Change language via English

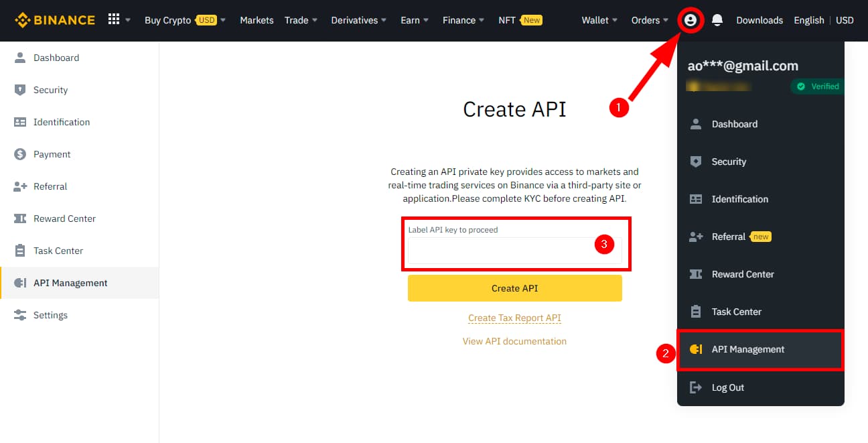[809, 20]
